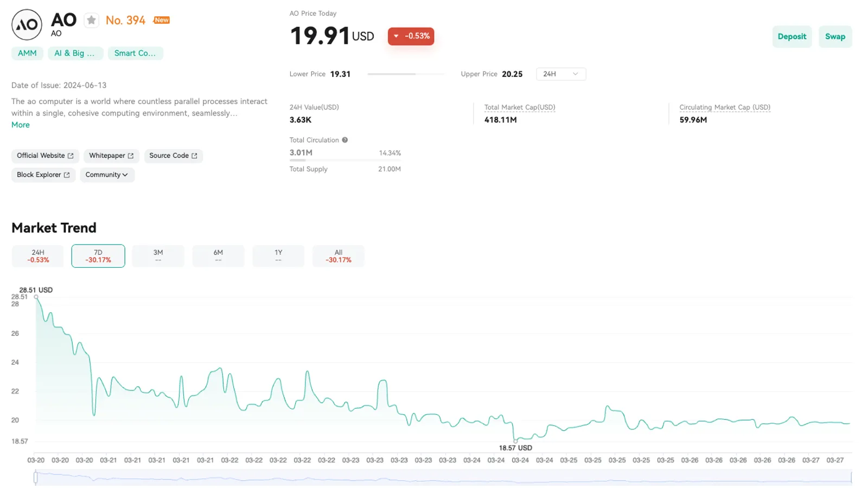Open the Official Website link
This screenshot has width=868, height=502.
pos(45,156)
